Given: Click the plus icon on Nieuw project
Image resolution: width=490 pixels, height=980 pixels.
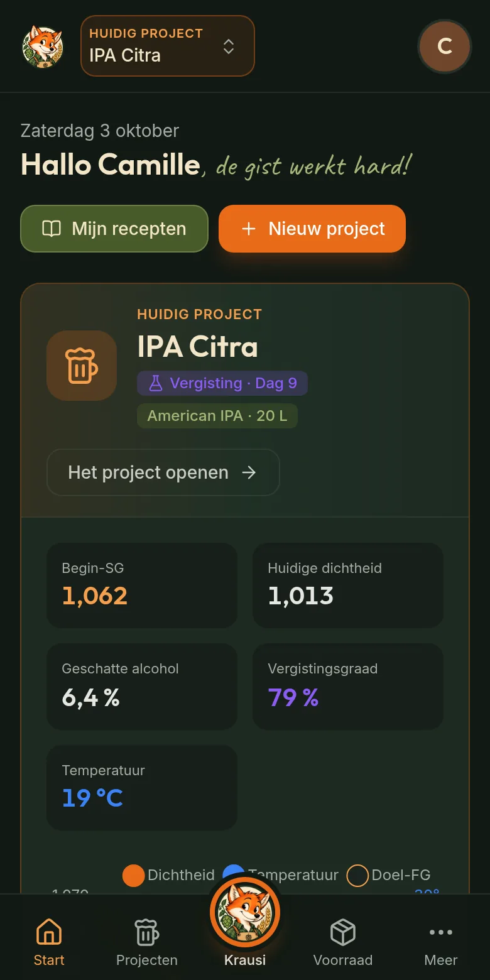Looking at the screenshot, I should [249, 229].
